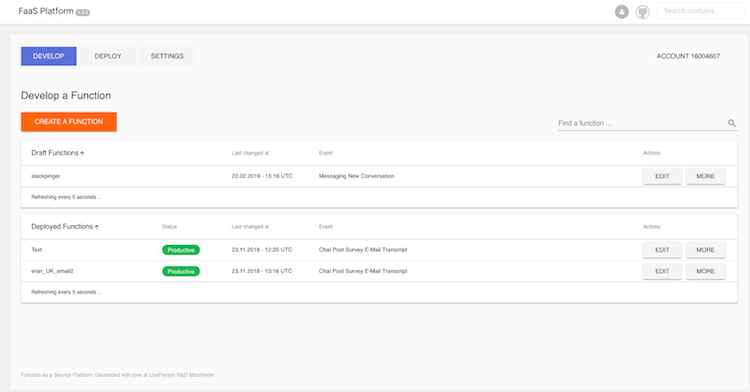The width and height of the screenshot is (750, 392).
Task: Click Messaging New Conversation event text
Action: pyautogui.click(x=356, y=176)
